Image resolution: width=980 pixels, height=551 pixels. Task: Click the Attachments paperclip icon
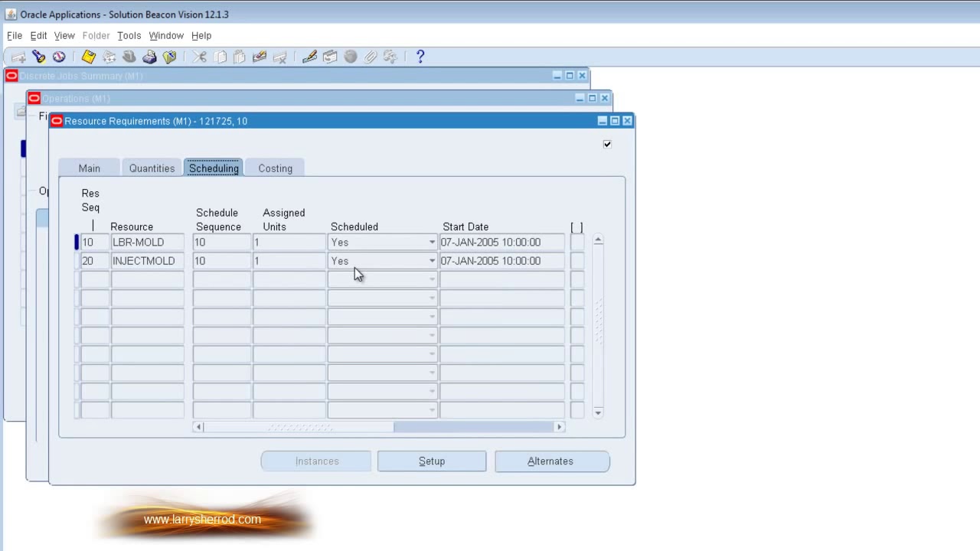(371, 57)
